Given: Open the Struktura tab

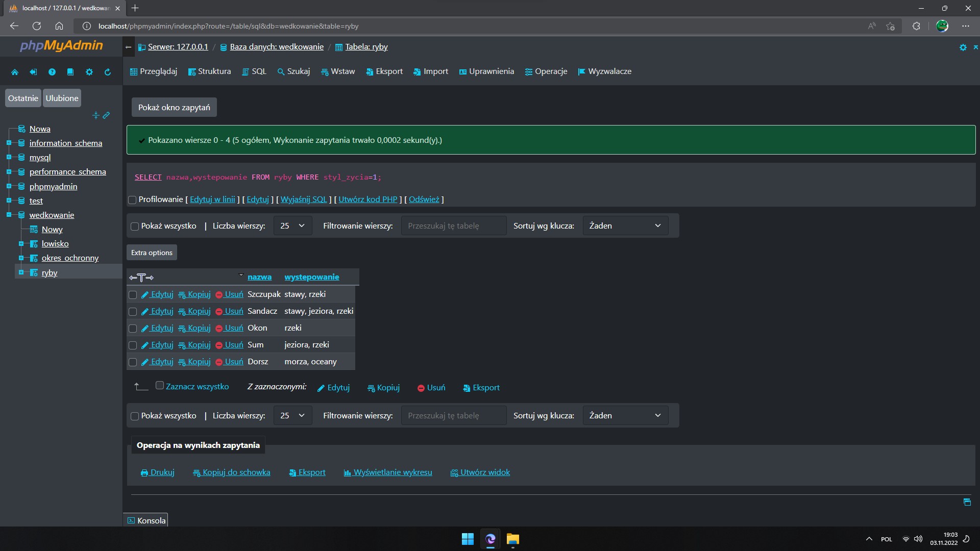Looking at the screenshot, I should tap(209, 71).
